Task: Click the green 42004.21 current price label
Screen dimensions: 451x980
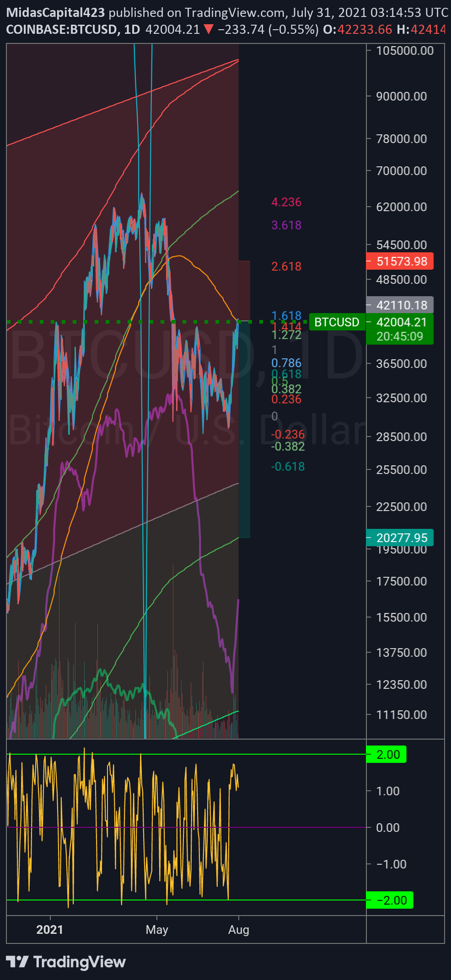Action: (x=400, y=322)
